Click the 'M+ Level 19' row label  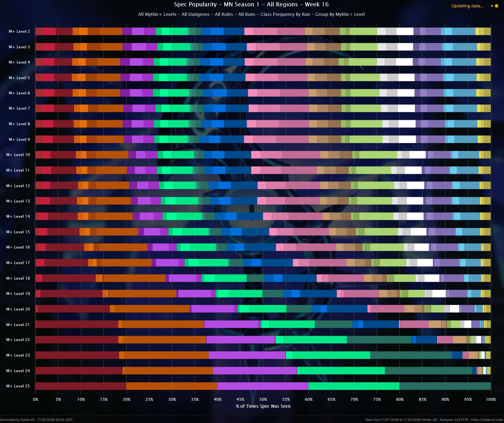[18, 294]
